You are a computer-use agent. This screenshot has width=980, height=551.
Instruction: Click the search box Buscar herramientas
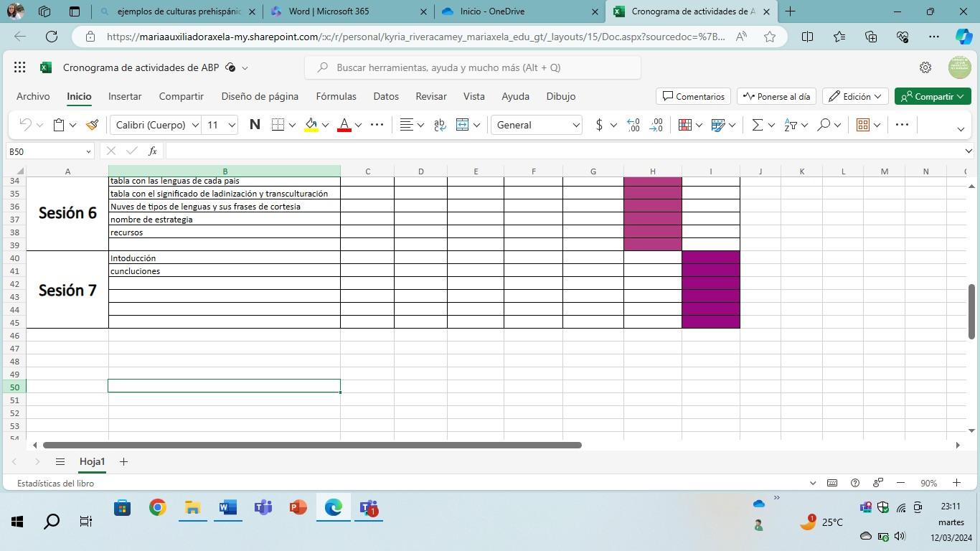(x=473, y=67)
